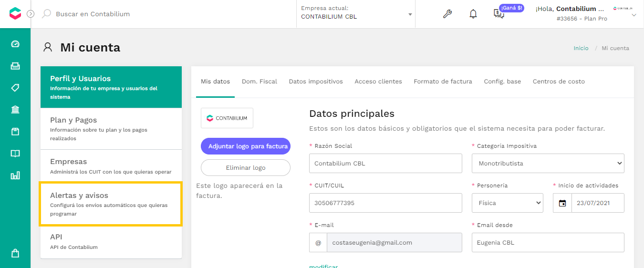Switch to the Mis datos tab
Screen dimensions: 644x268
click(x=215, y=82)
